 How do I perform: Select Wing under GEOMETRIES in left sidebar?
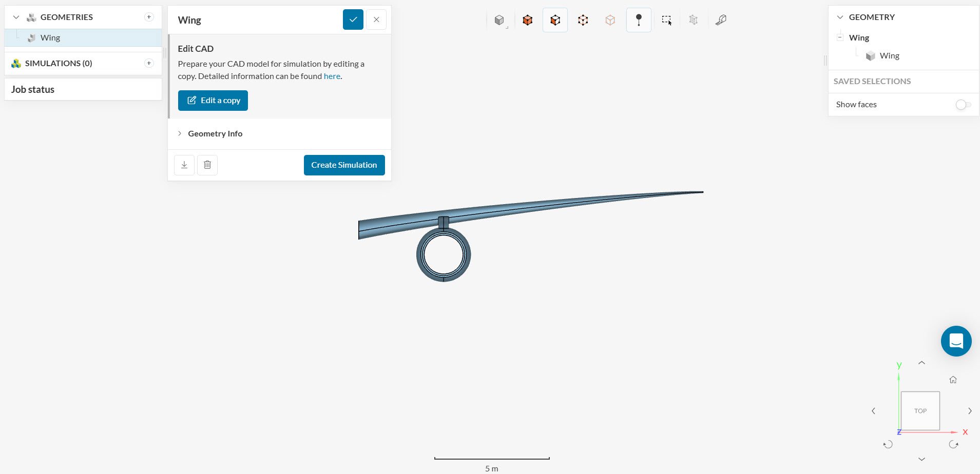(x=49, y=37)
